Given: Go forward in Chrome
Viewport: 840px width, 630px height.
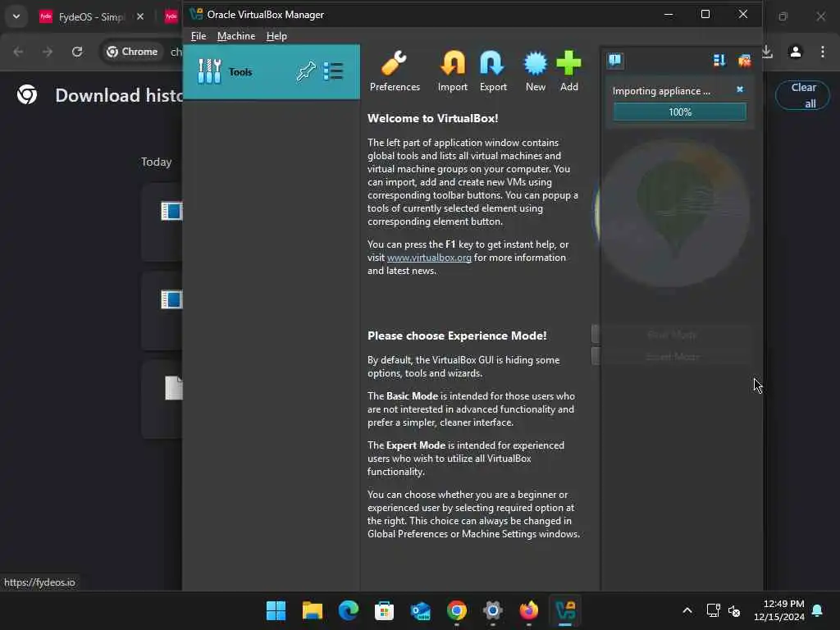Looking at the screenshot, I should tap(48, 52).
